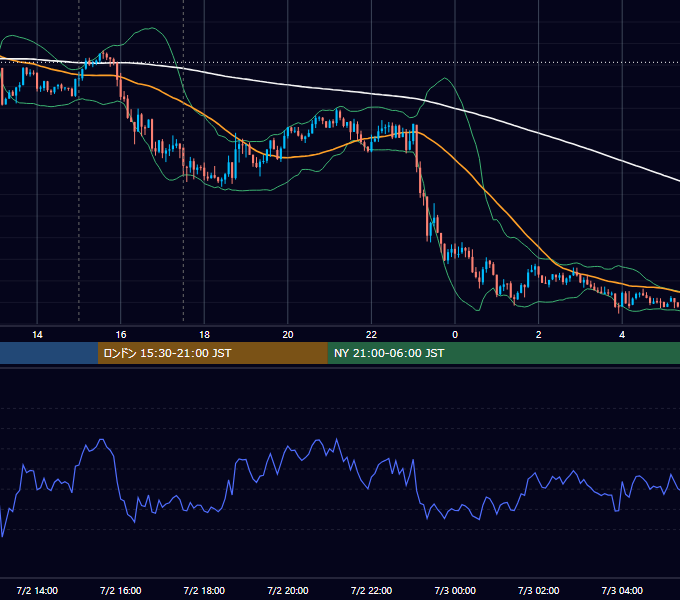Click hour label 14 on price chart axis
The image size is (680, 600).
click(x=37, y=334)
